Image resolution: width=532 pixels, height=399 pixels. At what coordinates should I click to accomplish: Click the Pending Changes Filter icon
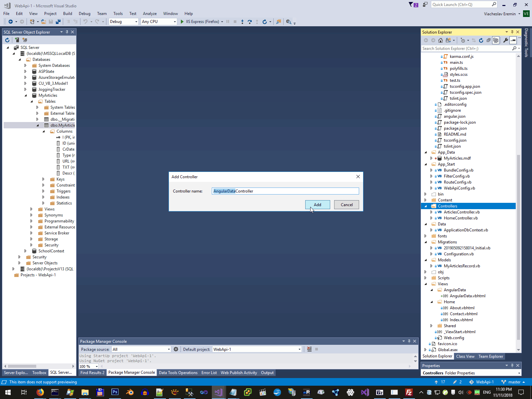click(x=463, y=40)
